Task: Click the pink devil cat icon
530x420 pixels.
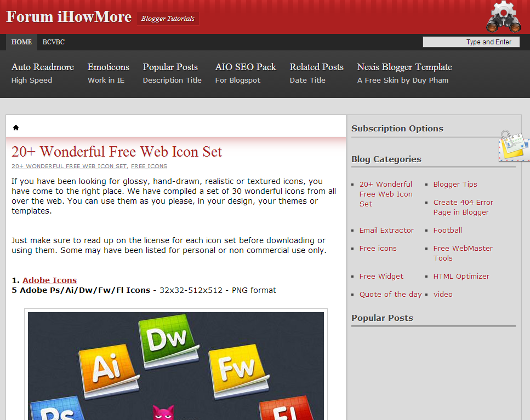Action: 163,412
